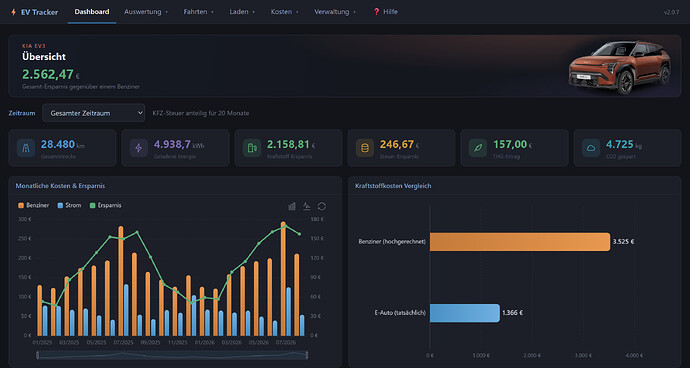Viewport: 690px width, 368px height.
Task: Click the 1.366 € bar label
Action: [x=513, y=313]
